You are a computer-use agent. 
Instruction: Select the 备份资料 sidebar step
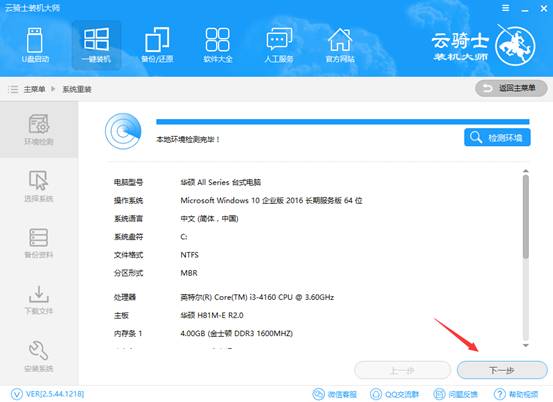coord(39,243)
